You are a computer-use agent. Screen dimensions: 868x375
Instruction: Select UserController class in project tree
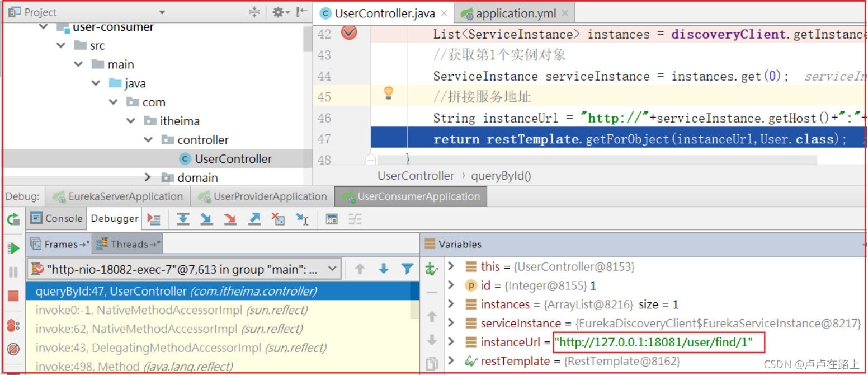(x=233, y=159)
